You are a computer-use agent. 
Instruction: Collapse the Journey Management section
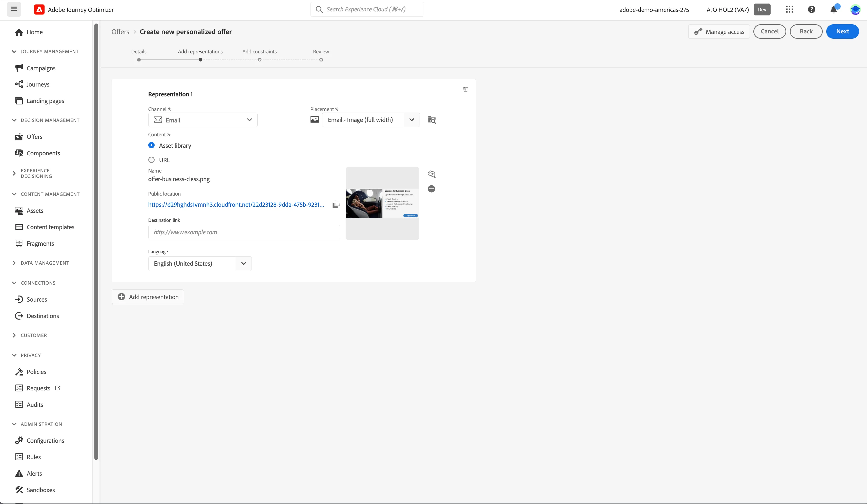pos(14,52)
